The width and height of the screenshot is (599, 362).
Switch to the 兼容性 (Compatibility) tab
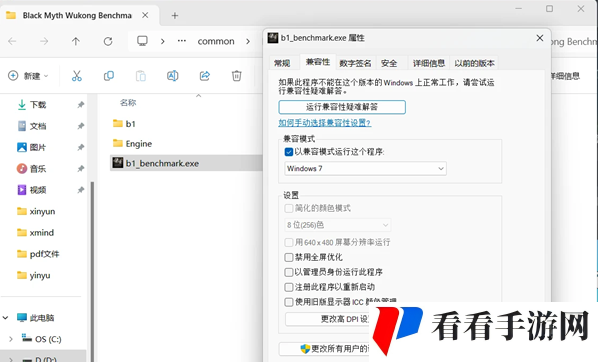(318, 62)
